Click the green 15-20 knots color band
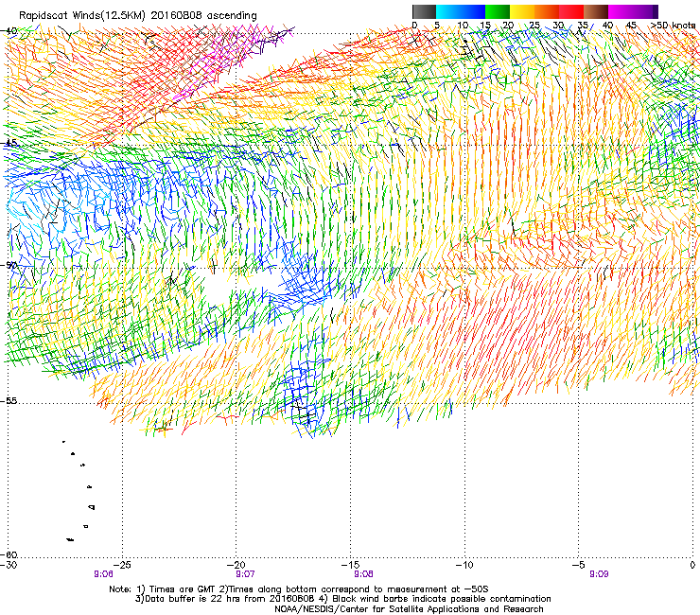Screen dimensions: 700x615 (x=498, y=11)
